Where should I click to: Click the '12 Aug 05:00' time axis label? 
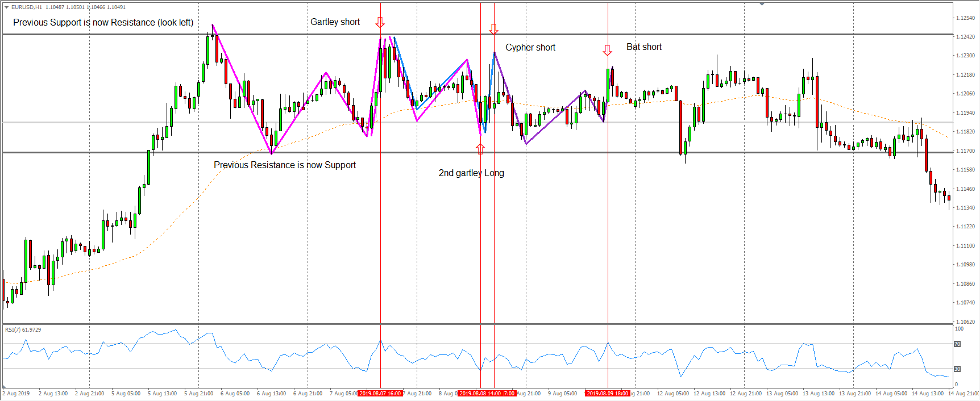[x=673, y=394]
